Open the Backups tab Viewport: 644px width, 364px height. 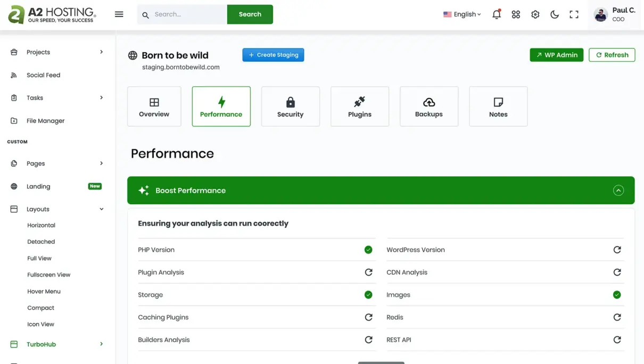[428, 106]
